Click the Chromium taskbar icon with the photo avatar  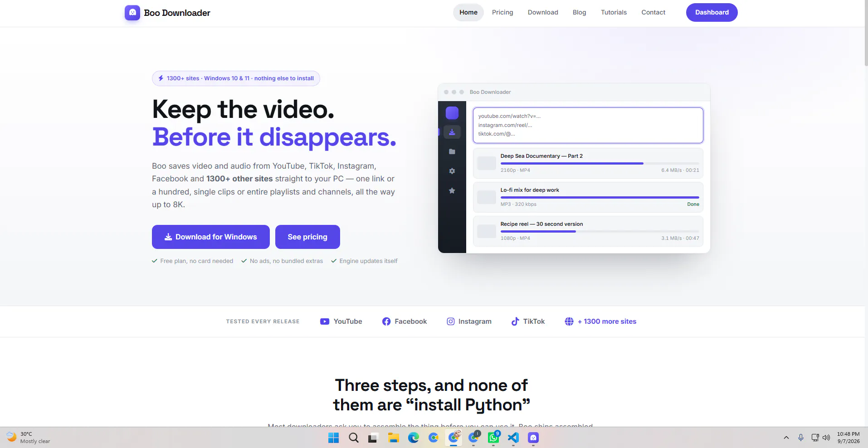(454, 438)
